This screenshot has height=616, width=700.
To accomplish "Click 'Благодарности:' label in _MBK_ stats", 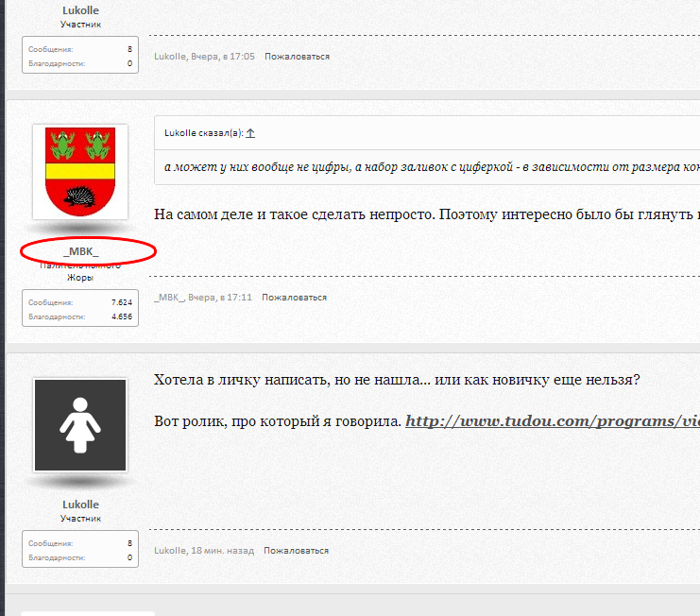I will [57, 317].
